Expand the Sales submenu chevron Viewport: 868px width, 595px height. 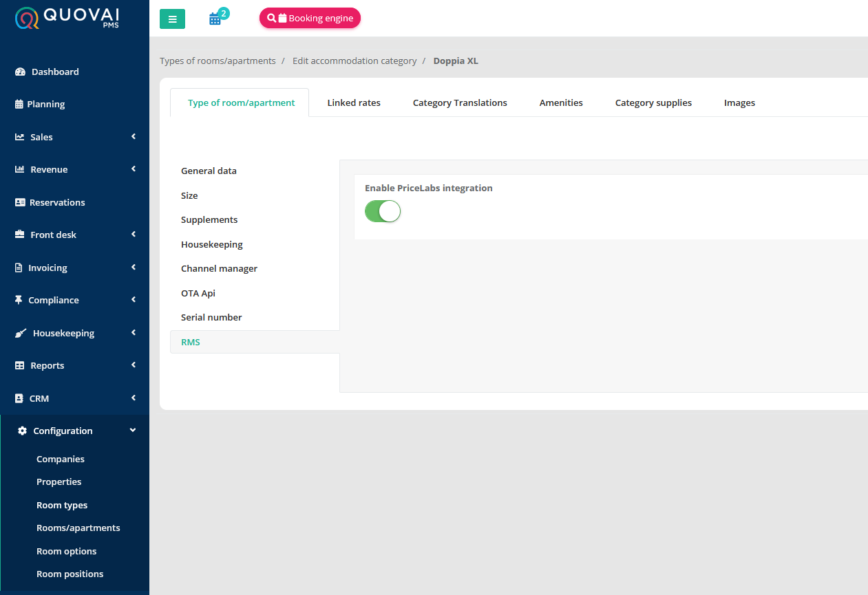tap(134, 137)
